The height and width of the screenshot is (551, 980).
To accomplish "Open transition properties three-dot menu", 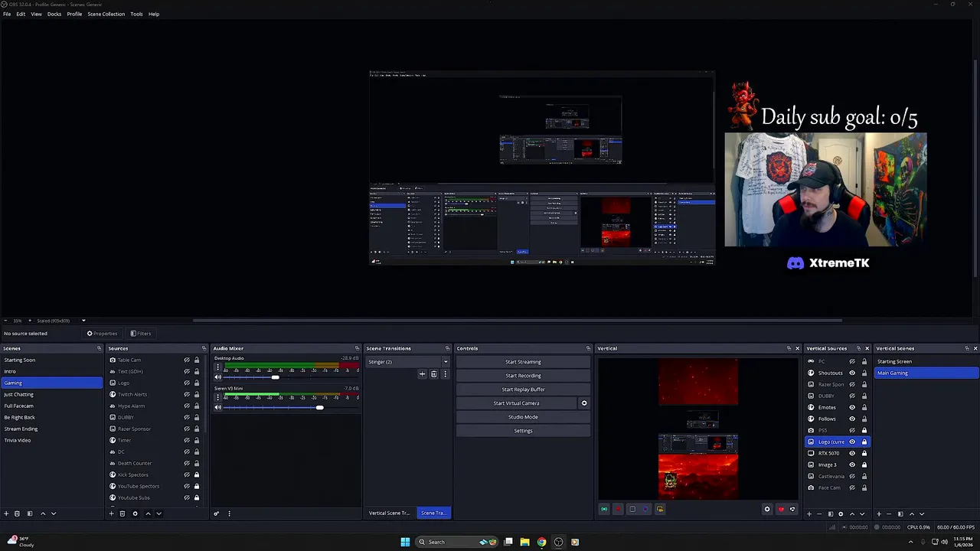I will pos(445,374).
